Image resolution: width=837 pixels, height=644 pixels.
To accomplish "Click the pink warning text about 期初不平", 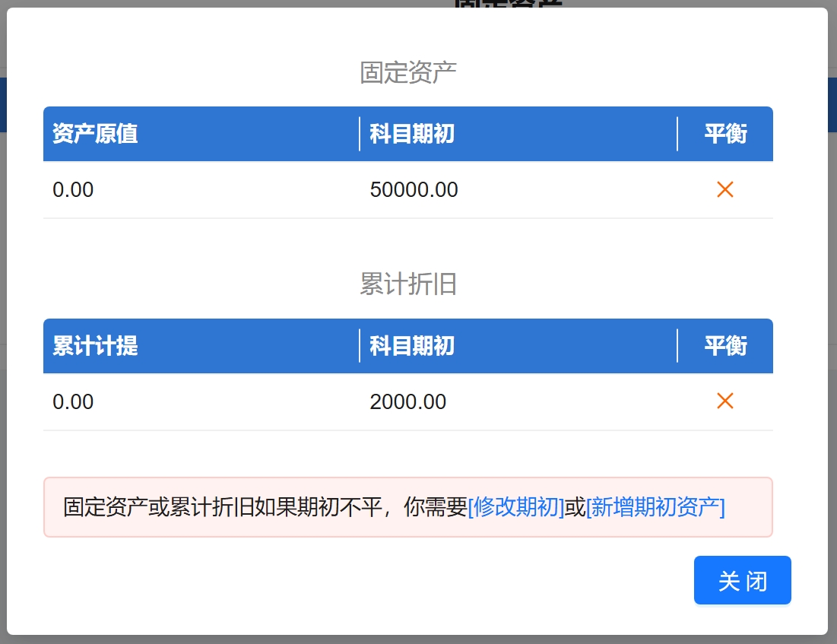I will pos(265,507).
